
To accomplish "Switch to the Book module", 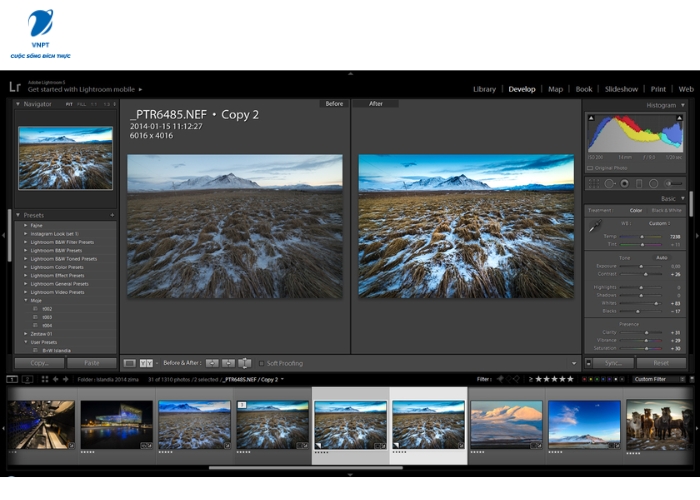I will 584,89.
